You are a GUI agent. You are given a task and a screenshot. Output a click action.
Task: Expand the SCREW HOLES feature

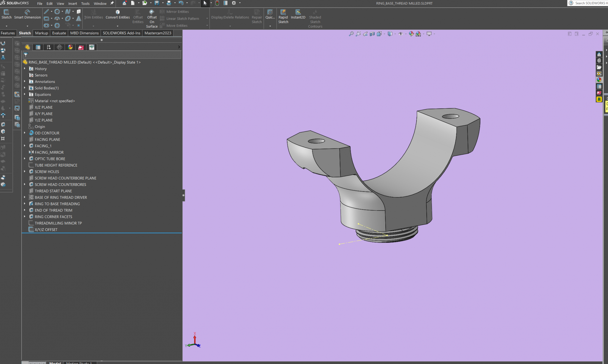pyautogui.click(x=25, y=172)
